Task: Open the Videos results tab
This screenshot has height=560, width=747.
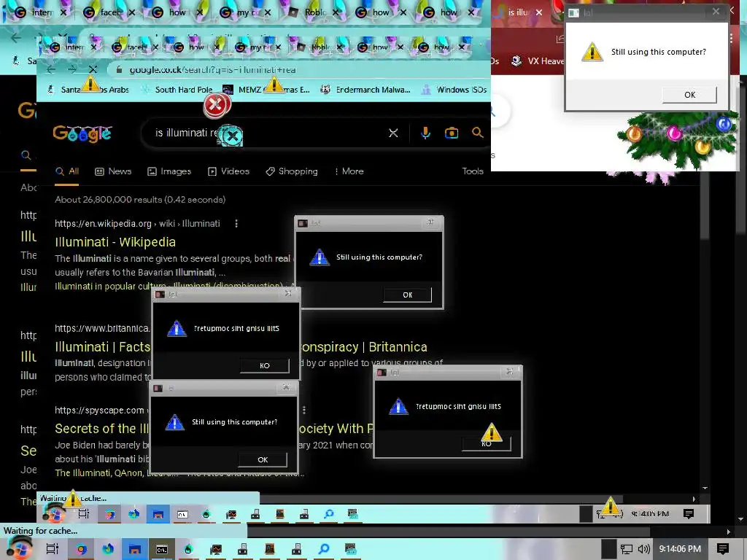Action: [228, 171]
